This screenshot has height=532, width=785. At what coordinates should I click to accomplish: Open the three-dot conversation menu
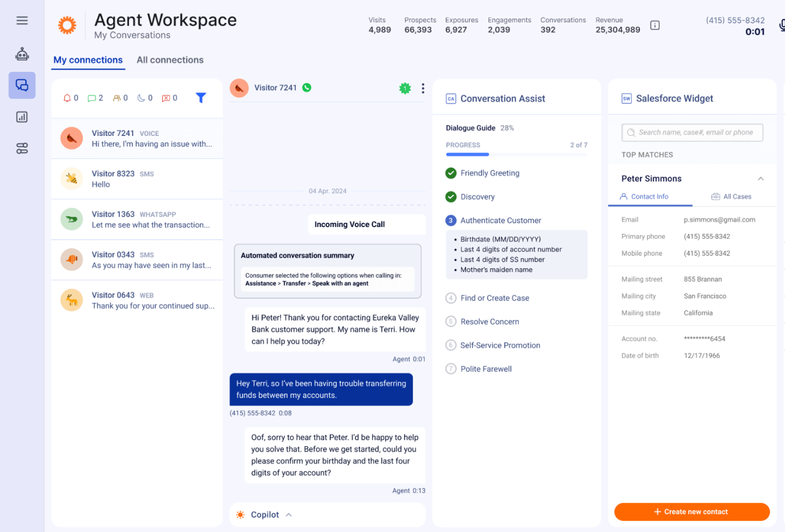(x=423, y=88)
